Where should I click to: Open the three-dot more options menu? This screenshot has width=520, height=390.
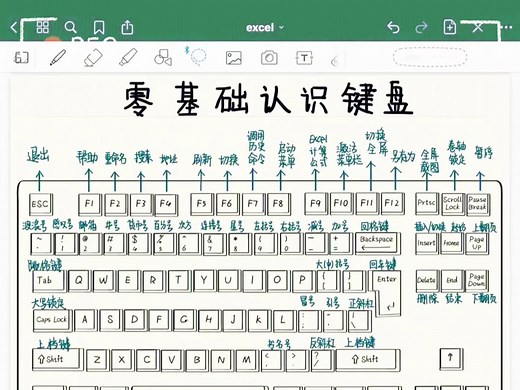coord(507,27)
